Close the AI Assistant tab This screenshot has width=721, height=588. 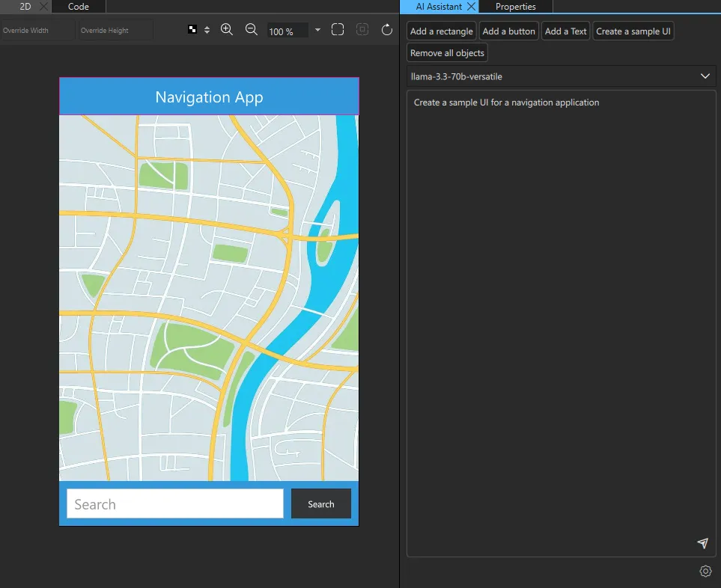point(471,7)
